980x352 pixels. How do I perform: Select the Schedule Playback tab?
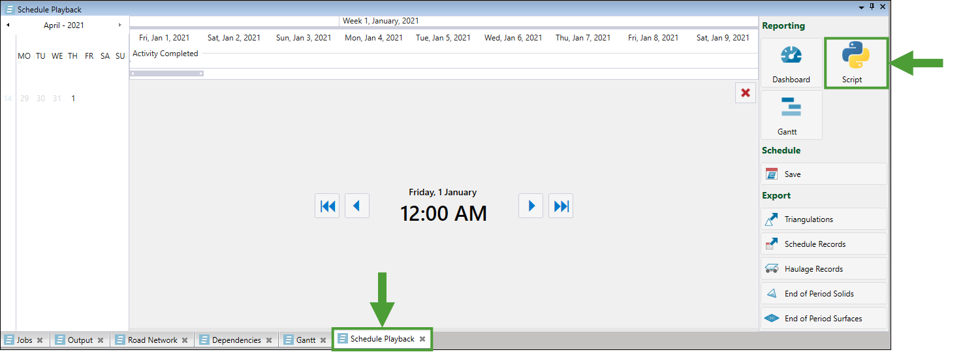pos(382,339)
